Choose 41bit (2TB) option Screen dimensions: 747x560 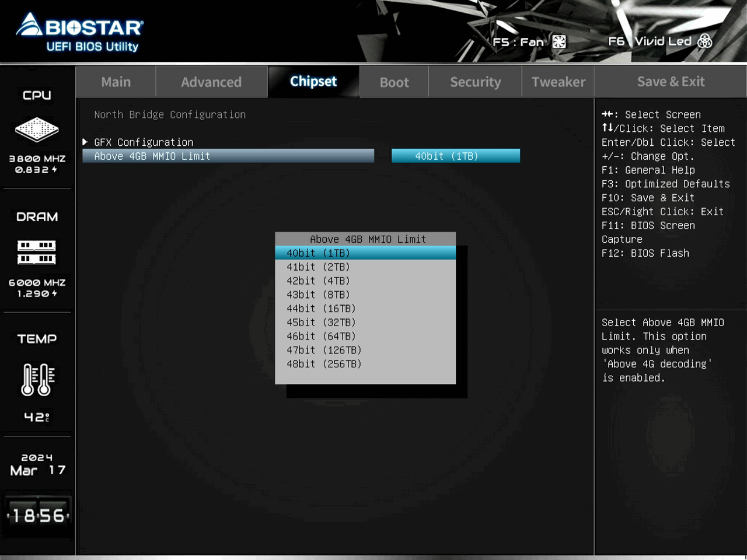click(365, 267)
